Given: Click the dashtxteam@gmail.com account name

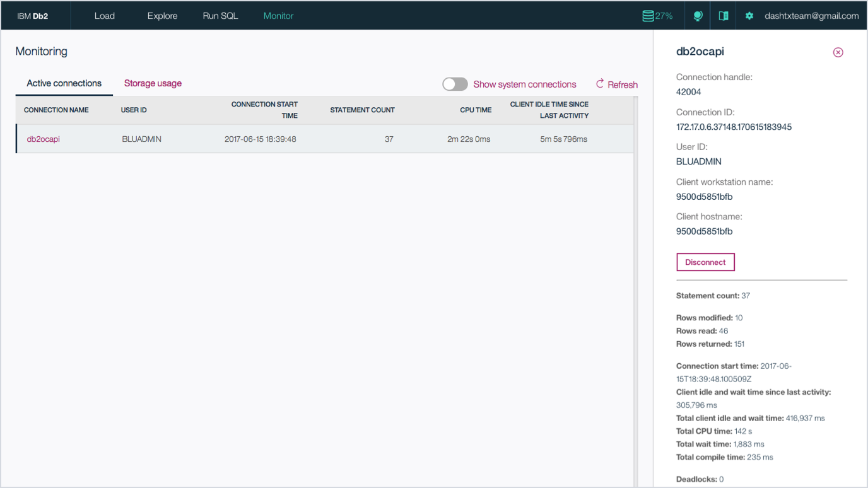Looking at the screenshot, I should coord(811,15).
